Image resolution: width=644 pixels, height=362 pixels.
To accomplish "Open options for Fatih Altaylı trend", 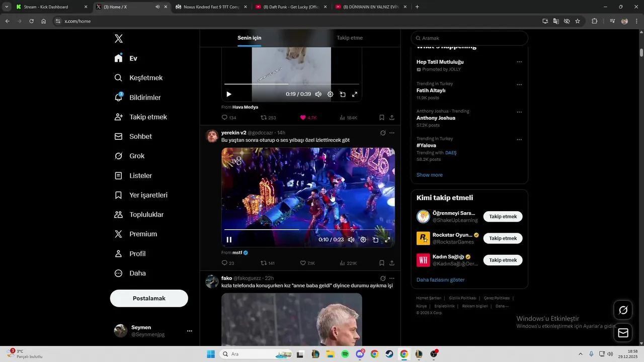I will [519, 84].
